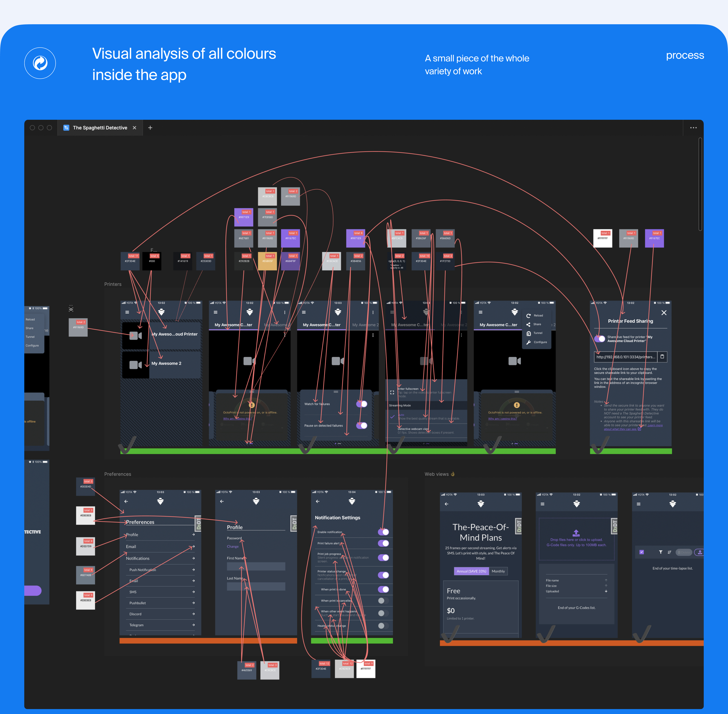This screenshot has height=714, width=728.
Task: Click the back arrow on the Preferences screen
Action: (126, 501)
